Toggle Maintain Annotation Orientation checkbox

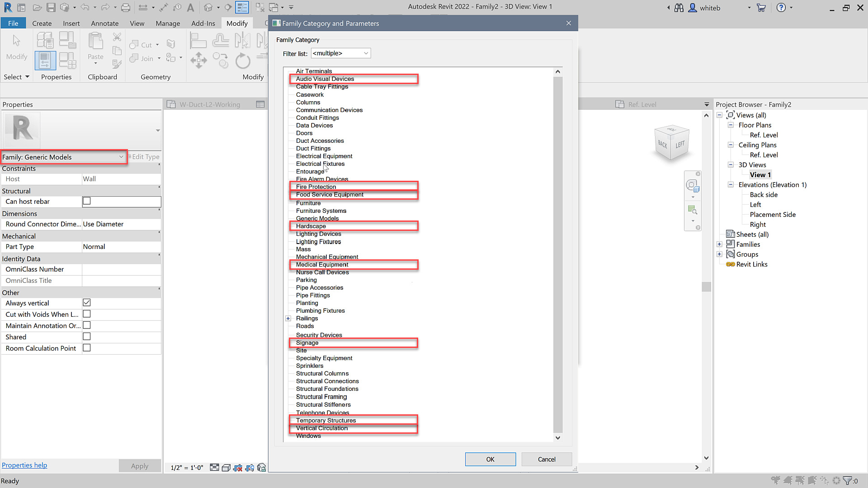pyautogui.click(x=87, y=325)
